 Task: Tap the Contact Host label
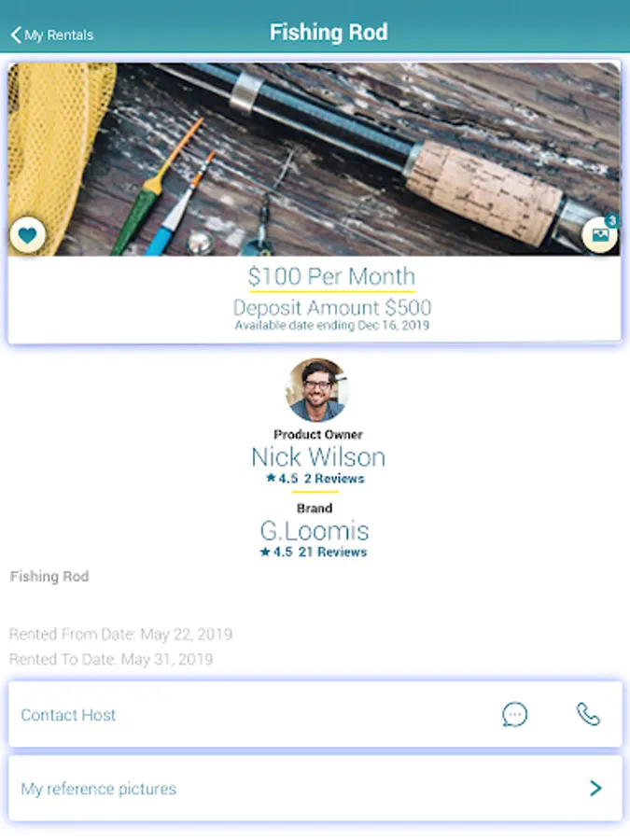tap(68, 715)
